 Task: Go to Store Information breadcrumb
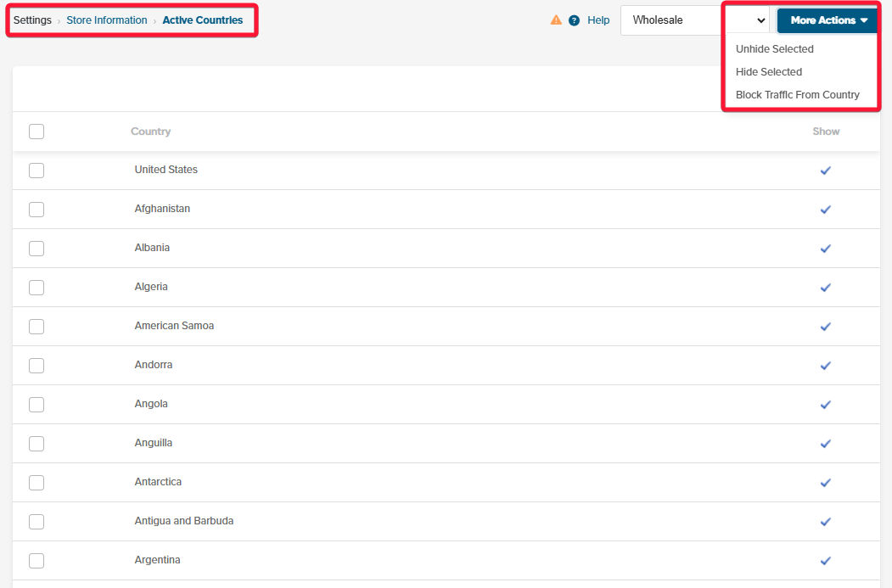tap(106, 20)
